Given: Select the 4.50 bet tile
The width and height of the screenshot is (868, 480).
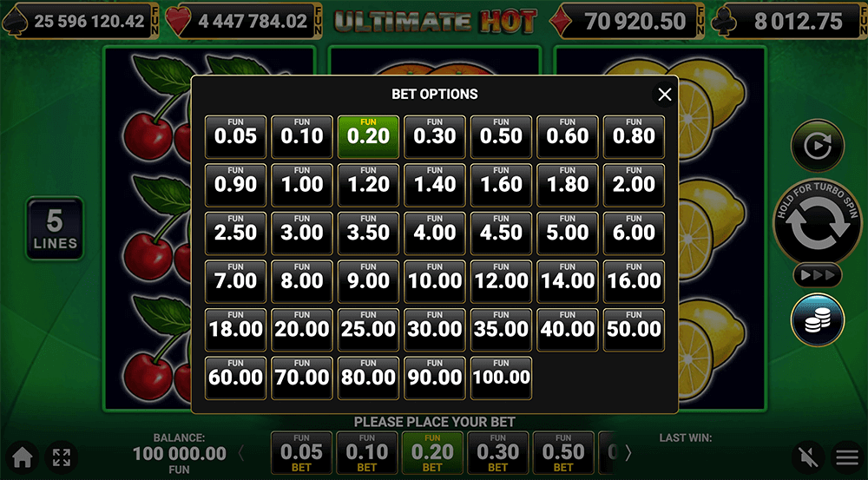Looking at the screenshot, I should [x=501, y=233].
